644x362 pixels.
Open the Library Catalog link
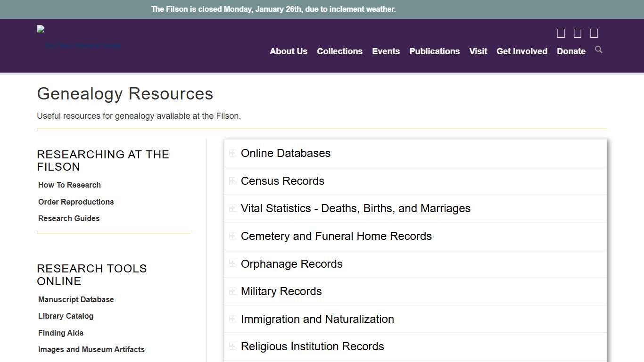[x=66, y=316]
